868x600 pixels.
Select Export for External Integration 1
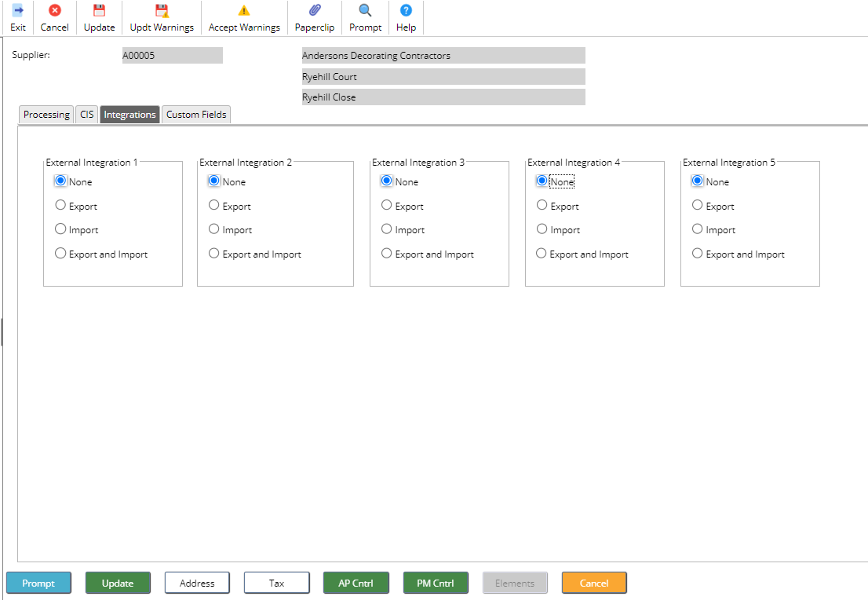coord(60,205)
